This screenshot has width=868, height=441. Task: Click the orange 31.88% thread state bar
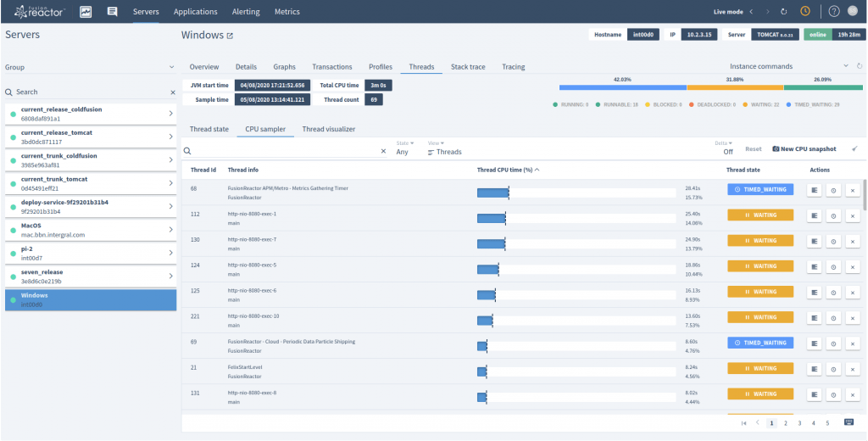[735, 87]
